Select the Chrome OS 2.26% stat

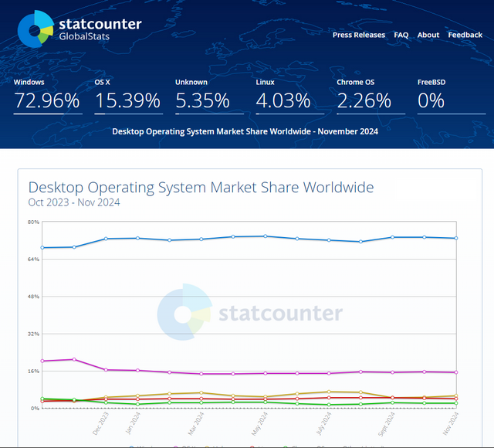tap(370, 96)
